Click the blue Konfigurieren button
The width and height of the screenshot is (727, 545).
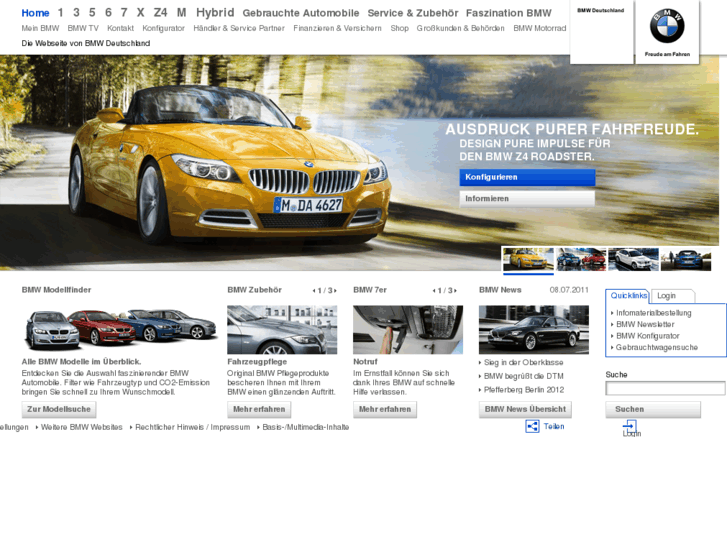pyautogui.click(x=527, y=177)
